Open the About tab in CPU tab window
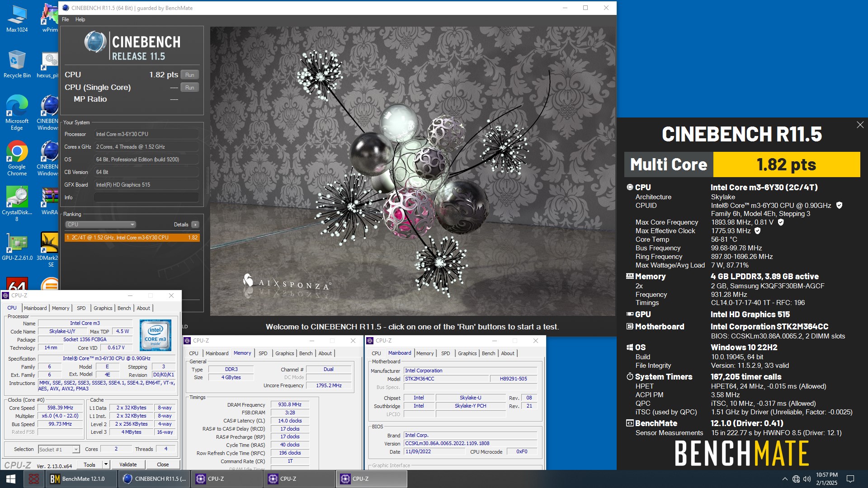This screenshot has height=488, width=868. tap(143, 308)
